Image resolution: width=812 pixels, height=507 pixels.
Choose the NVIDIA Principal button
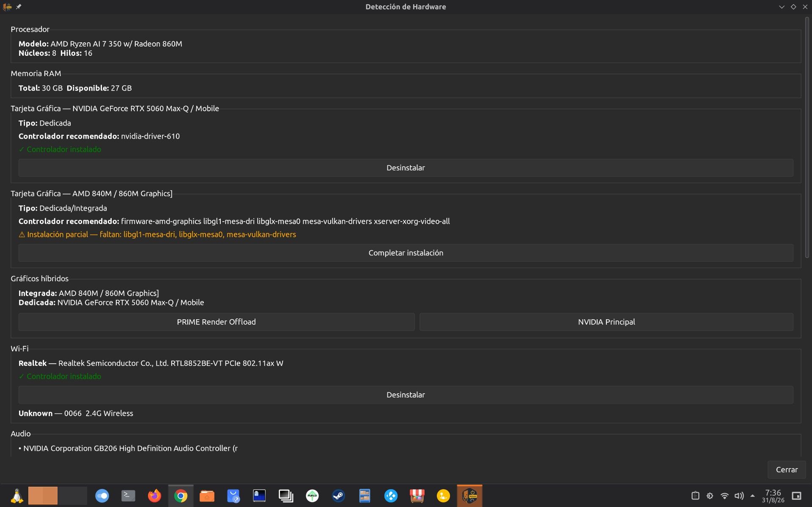click(606, 322)
